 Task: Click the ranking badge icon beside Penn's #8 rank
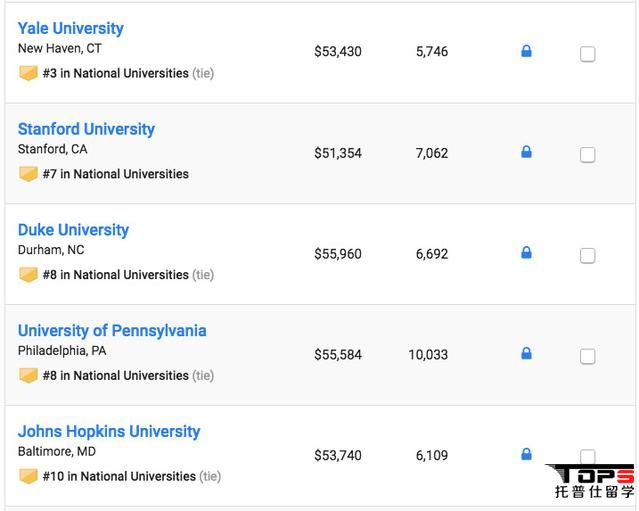tap(28, 376)
